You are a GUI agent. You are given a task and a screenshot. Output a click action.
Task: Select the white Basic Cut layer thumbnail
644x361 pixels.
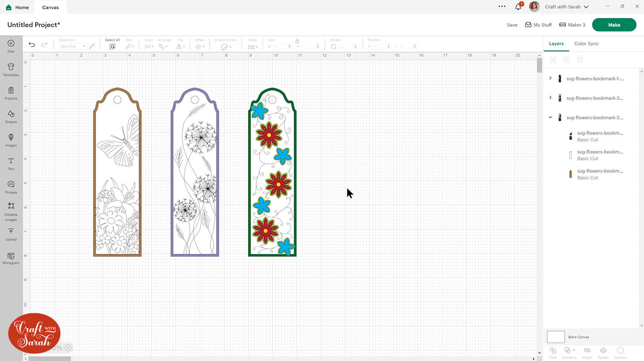click(571, 155)
